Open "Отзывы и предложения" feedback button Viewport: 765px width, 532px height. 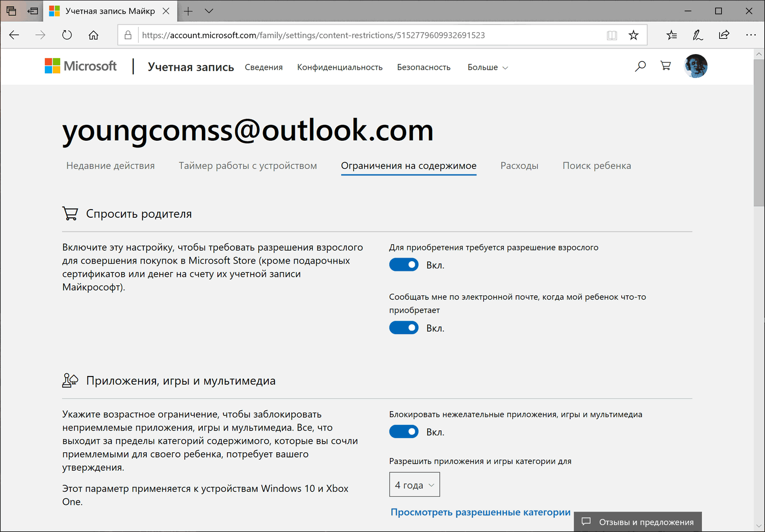[637, 522]
